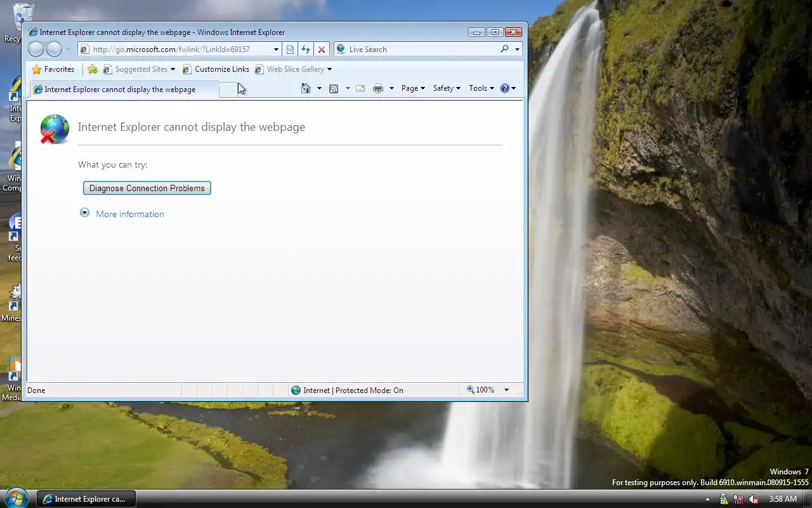Select the Minesweeper desktop shortcut
The width and height of the screenshot is (812, 508).
[x=11, y=302]
